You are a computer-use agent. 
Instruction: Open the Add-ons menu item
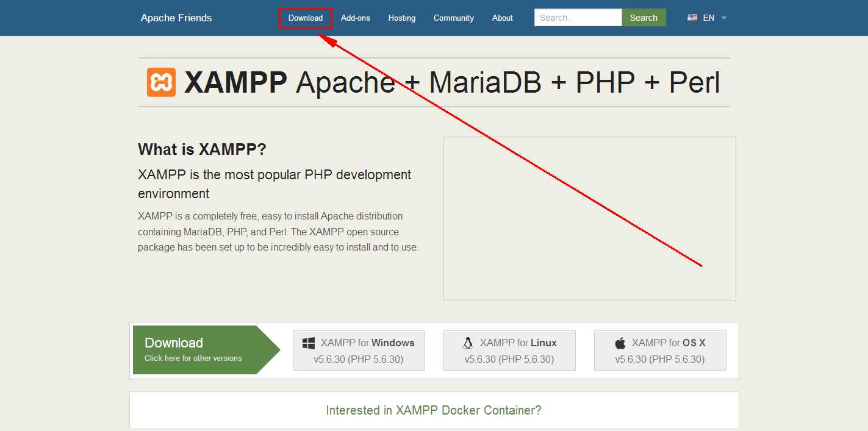click(356, 18)
